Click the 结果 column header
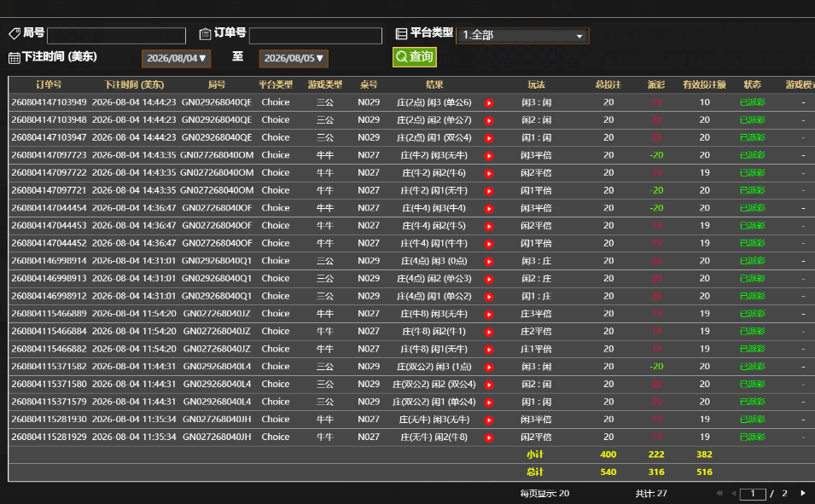815x504 pixels. pyautogui.click(x=434, y=84)
